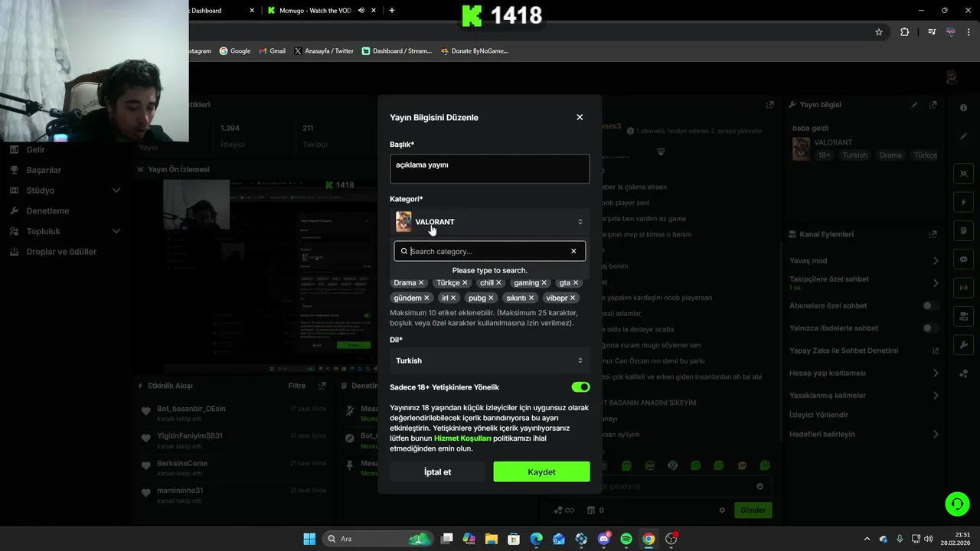Open the VALORANT category dropdown
The width and height of the screenshot is (980, 551).
click(490, 222)
